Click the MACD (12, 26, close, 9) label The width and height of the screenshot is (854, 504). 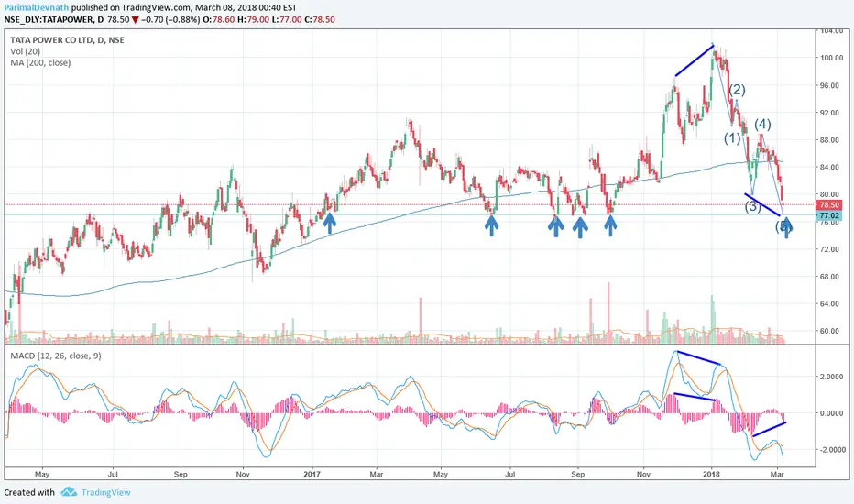point(56,356)
